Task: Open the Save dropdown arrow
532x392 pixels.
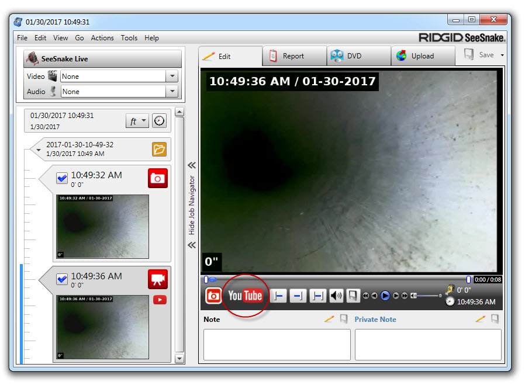Action: pyautogui.click(x=502, y=55)
